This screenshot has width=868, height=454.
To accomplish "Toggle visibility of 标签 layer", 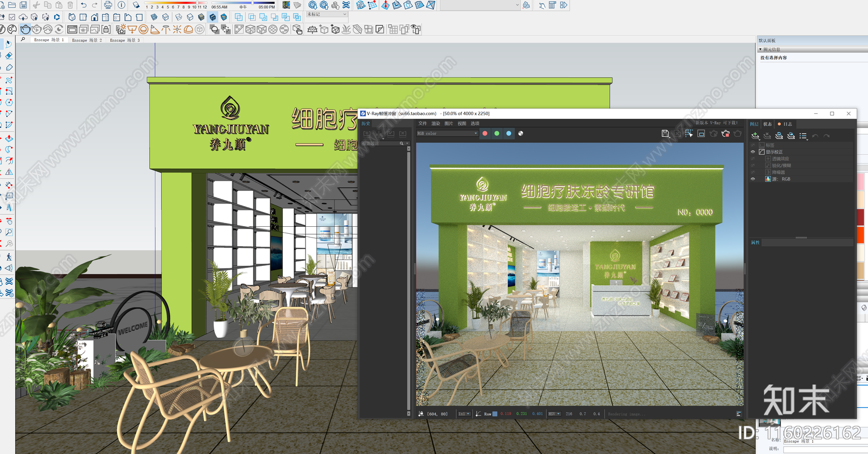I will click(x=753, y=145).
